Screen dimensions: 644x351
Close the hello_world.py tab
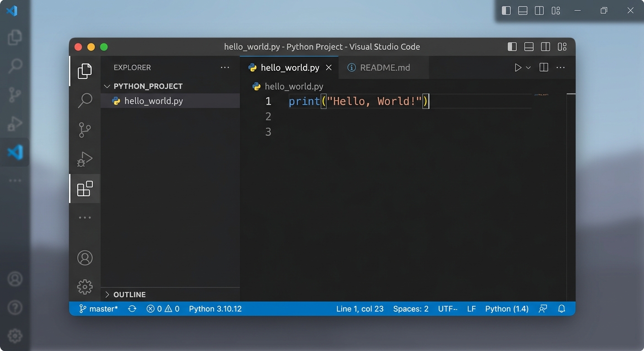[328, 68]
